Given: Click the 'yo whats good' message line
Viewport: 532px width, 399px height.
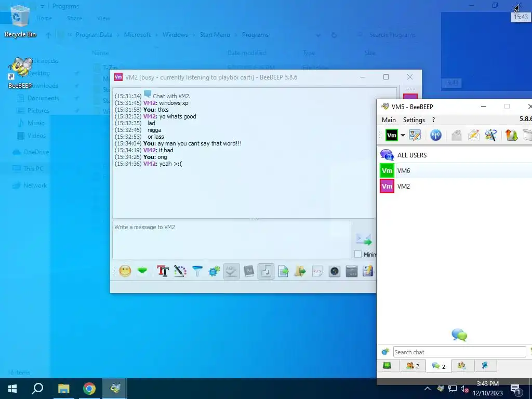Looking at the screenshot, I should click(178, 116).
